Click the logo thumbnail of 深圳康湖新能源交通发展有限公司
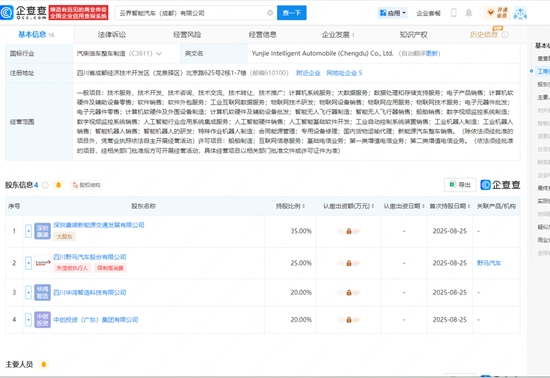 [42, 231]
